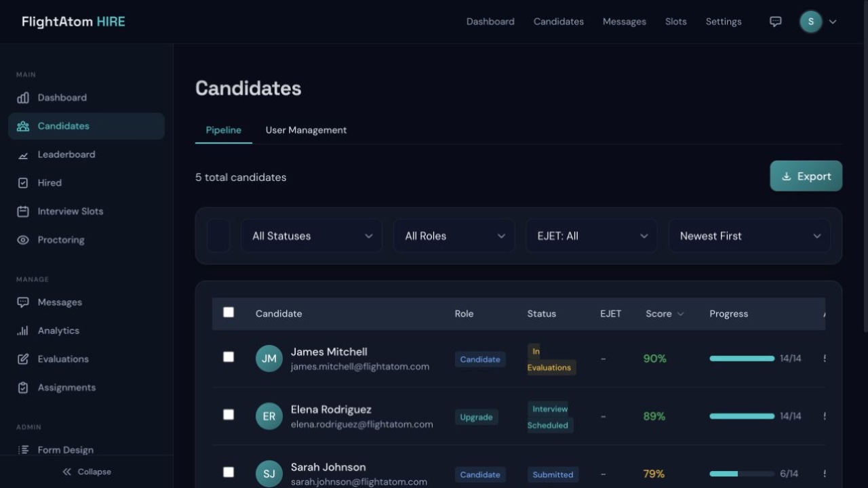This screenshot has width=868, height=488.
Task: Open the All Roles dropdown
Action: coord(454,236)
